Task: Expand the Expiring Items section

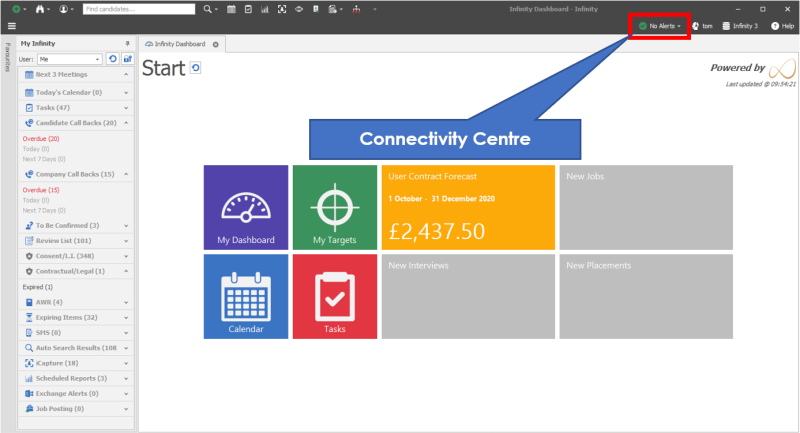Action: 127,317
